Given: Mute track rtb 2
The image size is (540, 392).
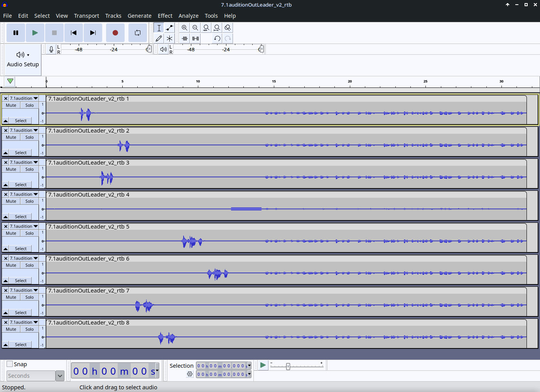Looking at the screenshot, I should point(11,137).
